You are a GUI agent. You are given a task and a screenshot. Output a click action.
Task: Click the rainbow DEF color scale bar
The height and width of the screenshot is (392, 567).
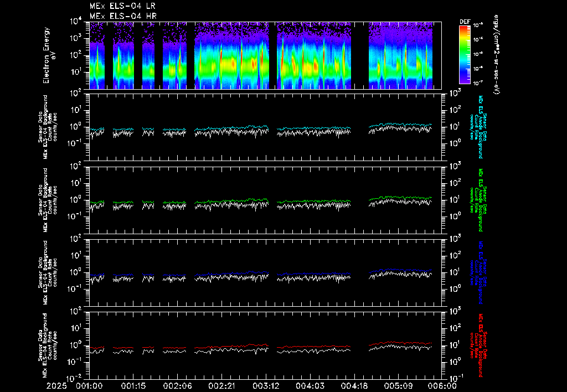coord(465,55)
